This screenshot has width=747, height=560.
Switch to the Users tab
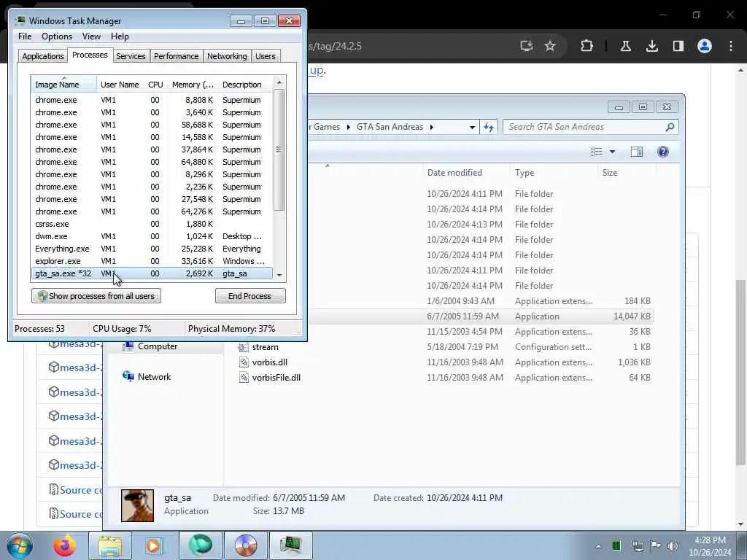coord(266,56)
